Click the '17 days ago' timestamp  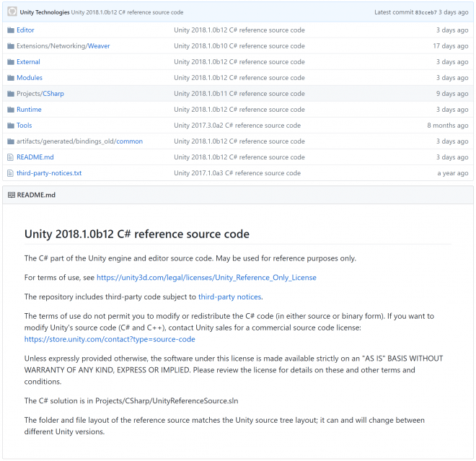pos(451,46)
